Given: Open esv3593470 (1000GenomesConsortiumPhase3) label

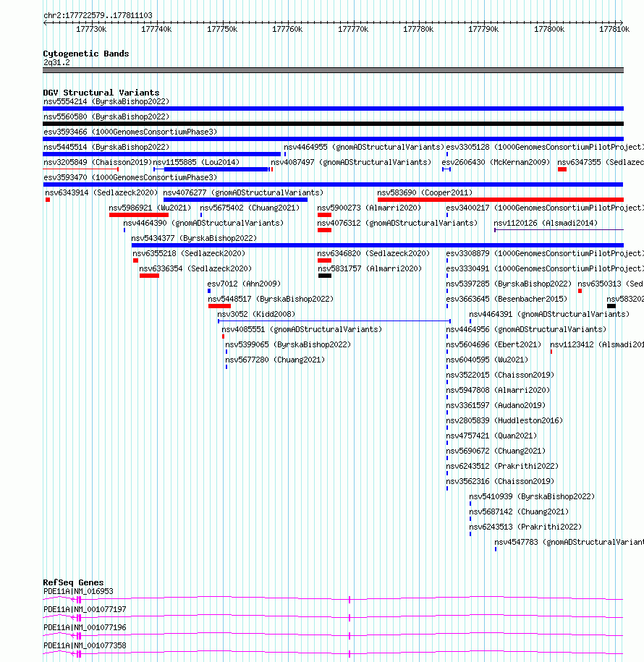Looking at the screenshot, I should point(130,178).
